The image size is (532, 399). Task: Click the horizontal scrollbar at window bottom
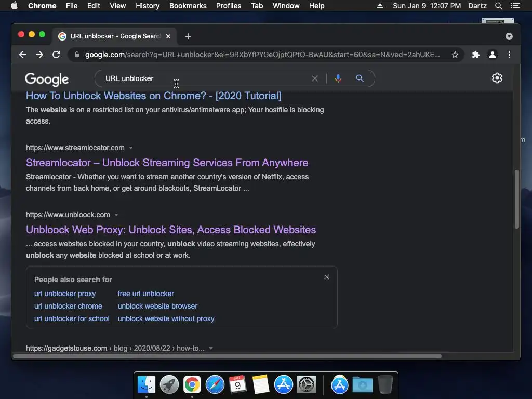pyautogui.click(x=228, y=356)
